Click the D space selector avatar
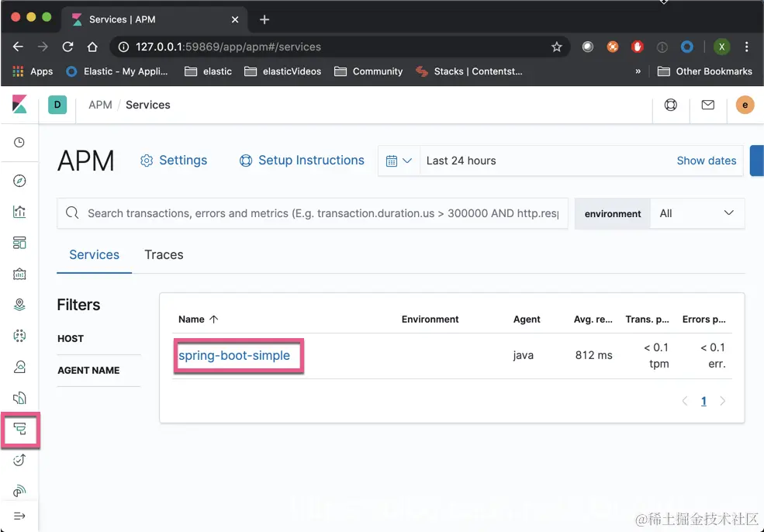The height and width of the screenshot is (532, 764). coord(57,105)
